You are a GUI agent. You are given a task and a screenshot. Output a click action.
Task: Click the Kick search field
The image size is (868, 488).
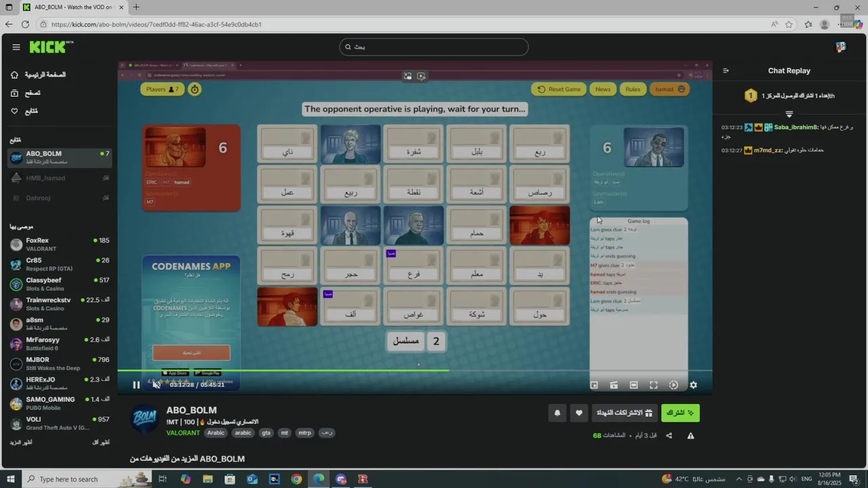[x=434, y=47]
